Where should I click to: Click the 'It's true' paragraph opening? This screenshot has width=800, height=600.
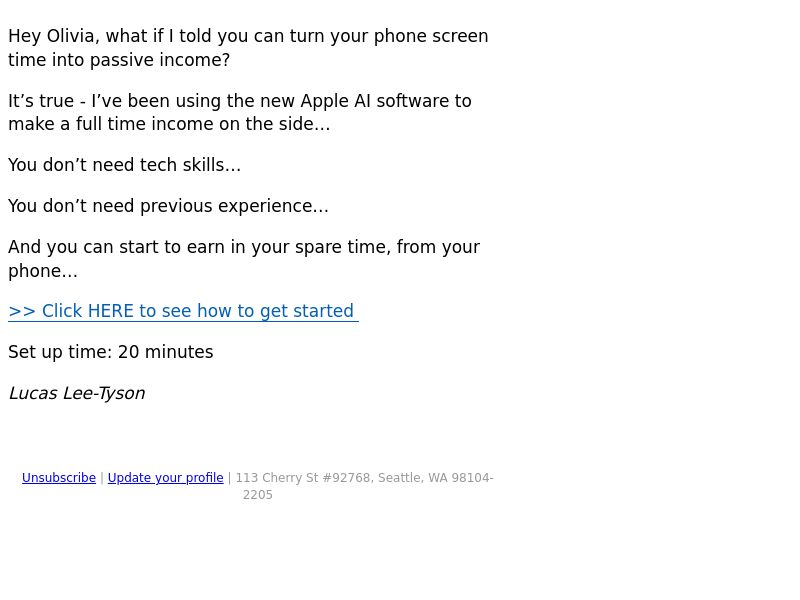click(41, 101)
